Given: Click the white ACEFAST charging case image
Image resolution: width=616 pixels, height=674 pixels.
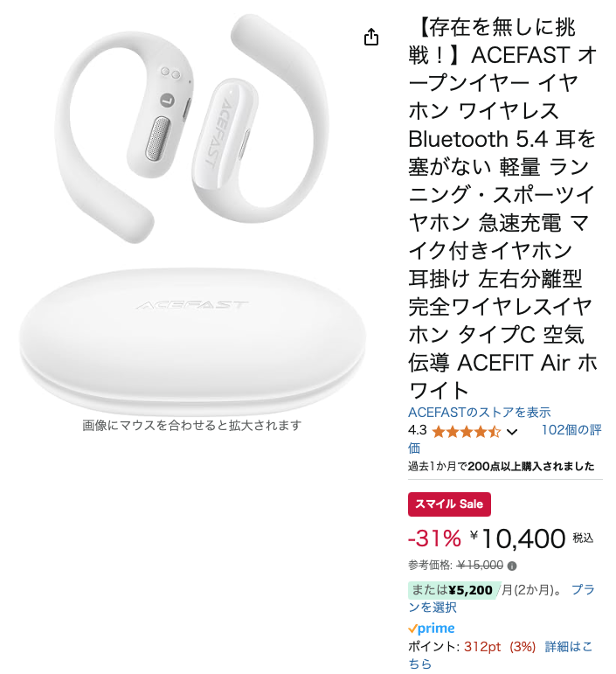Looking at the screenshot, I should pyautogui.click(x=192, y=339).
